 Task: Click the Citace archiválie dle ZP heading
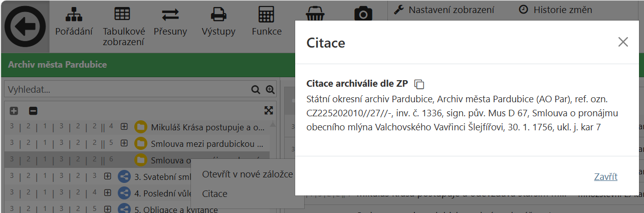(357, 84)
